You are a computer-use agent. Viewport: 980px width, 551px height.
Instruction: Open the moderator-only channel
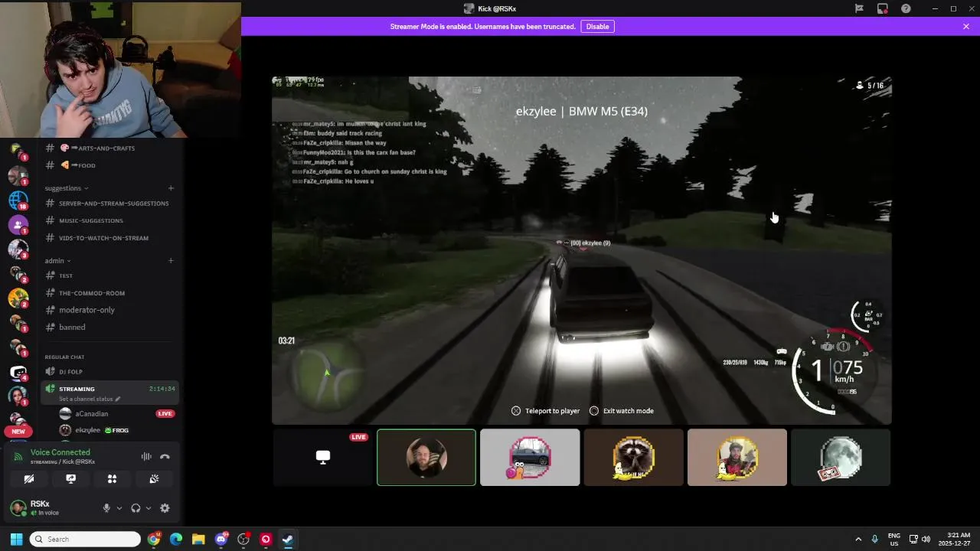click(x=109, y=310)
